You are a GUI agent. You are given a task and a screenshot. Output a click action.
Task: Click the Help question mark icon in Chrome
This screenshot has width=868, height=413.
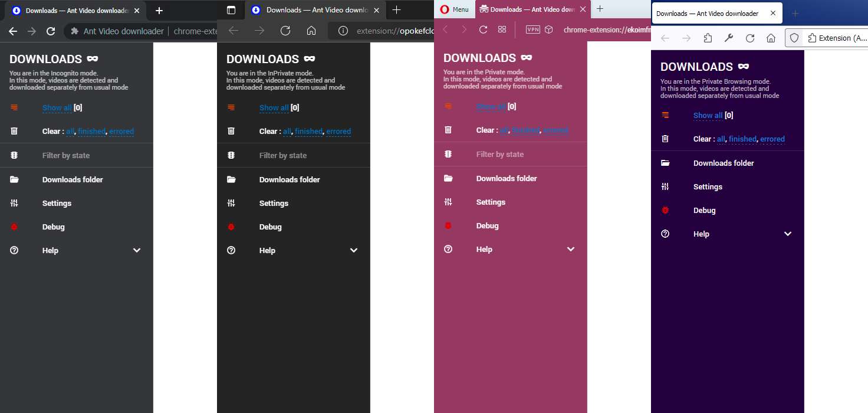(14, 250)
